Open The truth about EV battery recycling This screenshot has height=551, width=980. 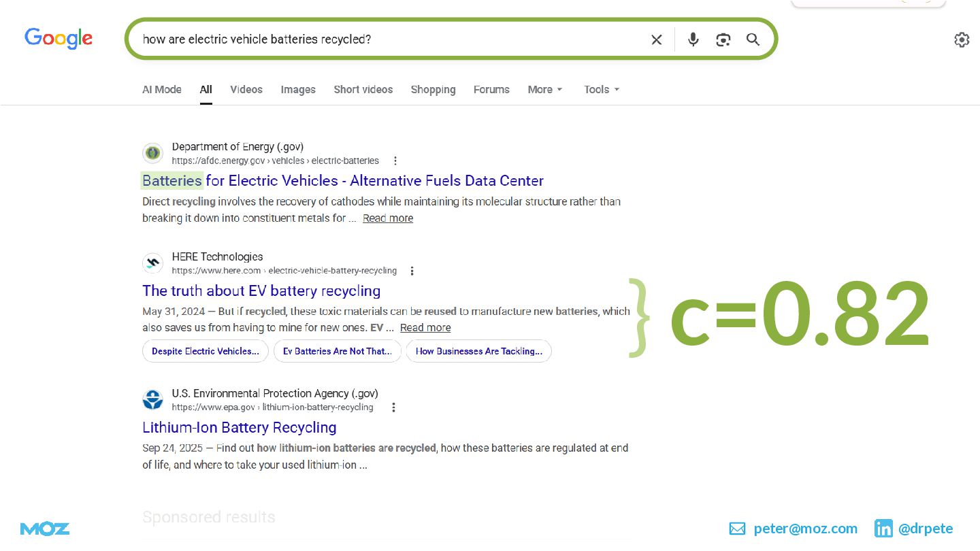(261, 290)
